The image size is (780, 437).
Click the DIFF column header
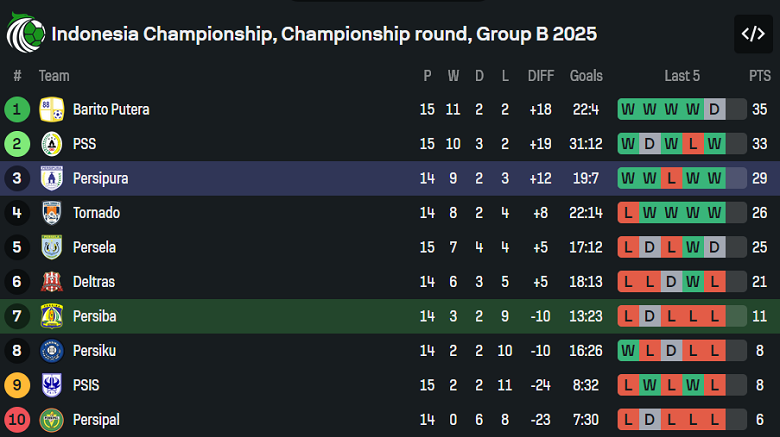pyautogui.click(x=540, y=76)
